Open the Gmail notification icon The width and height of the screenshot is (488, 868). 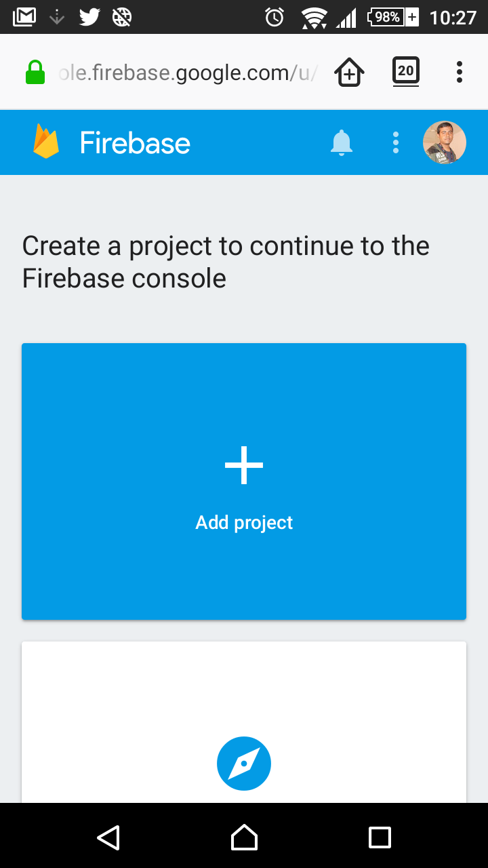pos(24,16)
